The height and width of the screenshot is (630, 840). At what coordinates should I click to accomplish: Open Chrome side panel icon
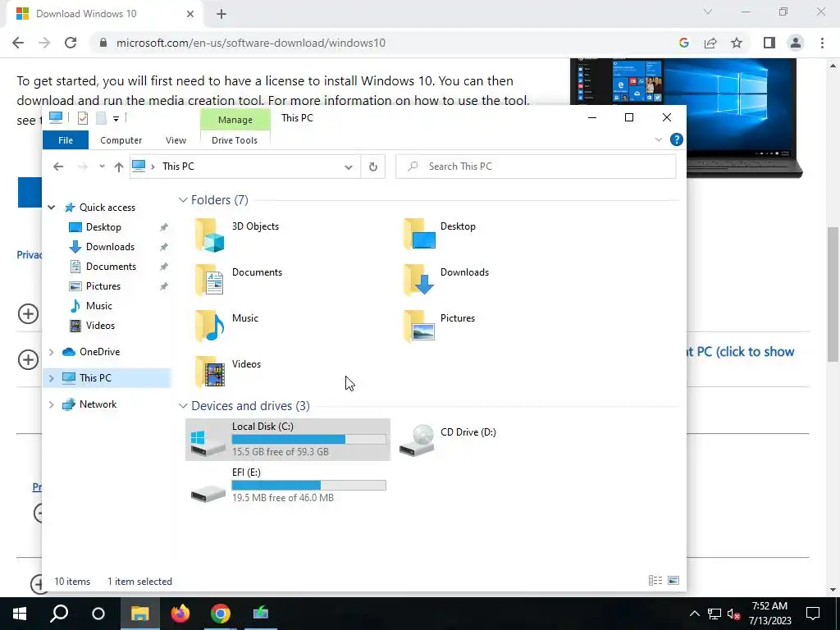[769, 43]
